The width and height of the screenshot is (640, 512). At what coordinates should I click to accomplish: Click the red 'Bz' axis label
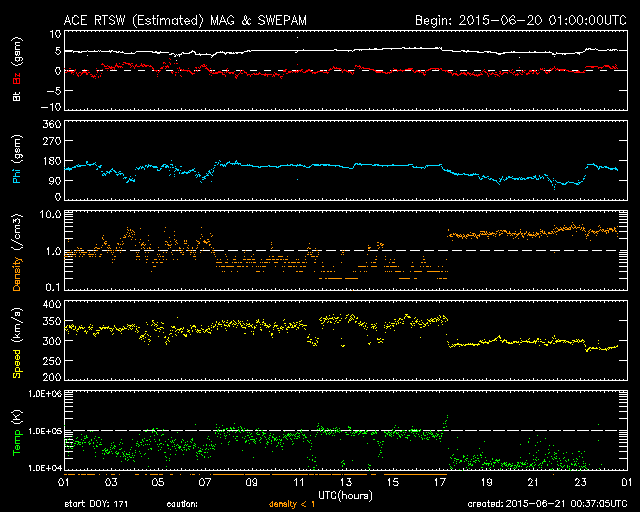pos(17,79)
